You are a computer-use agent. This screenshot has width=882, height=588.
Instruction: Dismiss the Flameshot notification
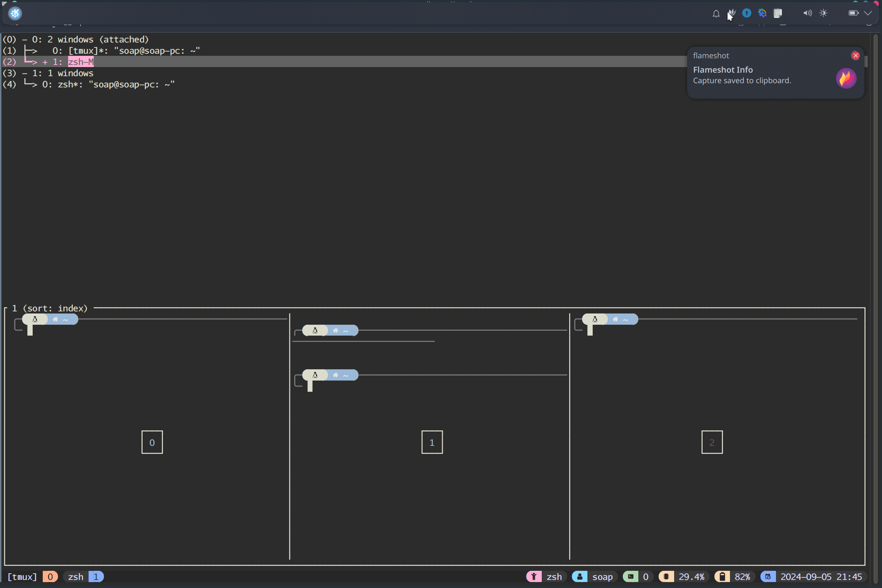point(855,55)
